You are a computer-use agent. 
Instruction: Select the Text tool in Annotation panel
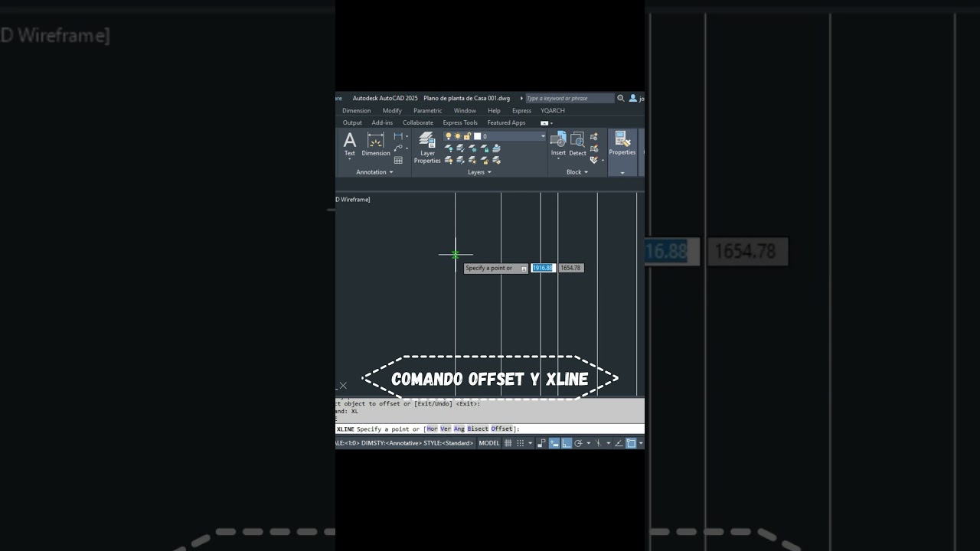tap(349, 143)
